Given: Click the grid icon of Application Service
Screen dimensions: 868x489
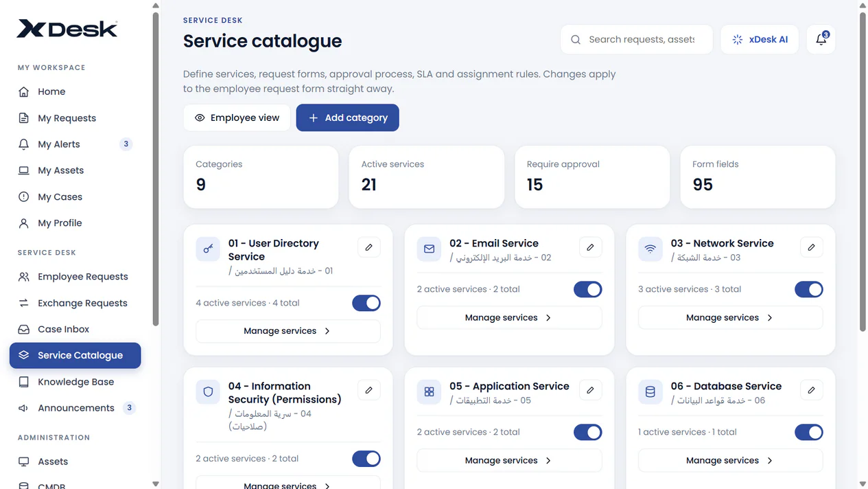Looking at the screenshot, I should (429, 391).
